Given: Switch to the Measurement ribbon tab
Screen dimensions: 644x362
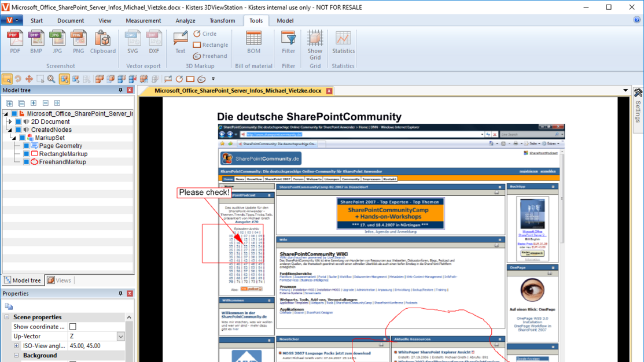Looking at the screenshot, I should pyautogui.click(x=143, y=20).
